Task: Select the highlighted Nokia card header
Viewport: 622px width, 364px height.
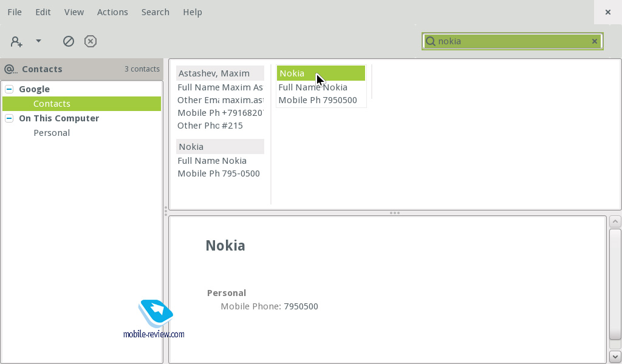Action: (x=321, y=73)
